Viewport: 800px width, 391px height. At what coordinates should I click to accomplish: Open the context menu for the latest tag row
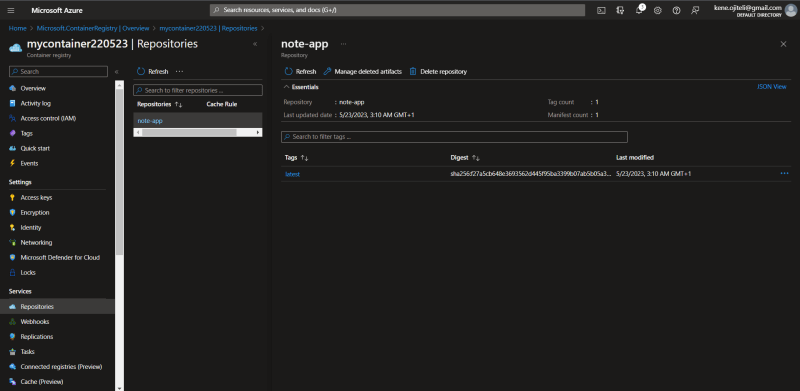click(784, 174)
